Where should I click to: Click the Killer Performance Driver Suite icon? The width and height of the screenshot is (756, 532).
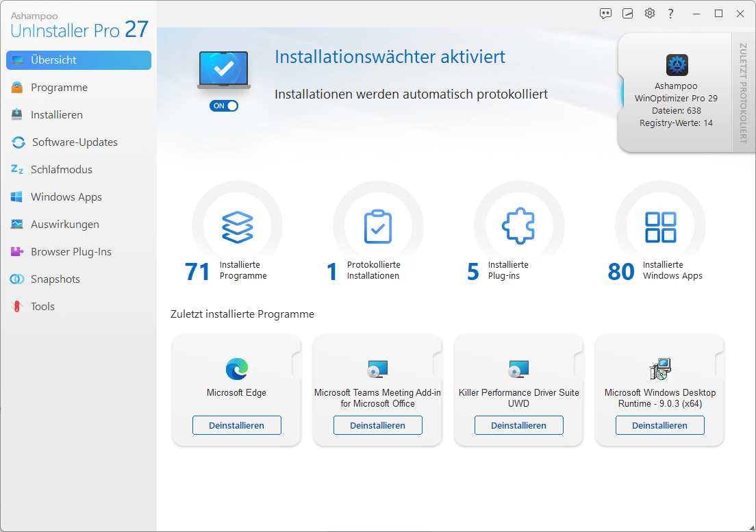pyautogui.click(x=519, y=369)
